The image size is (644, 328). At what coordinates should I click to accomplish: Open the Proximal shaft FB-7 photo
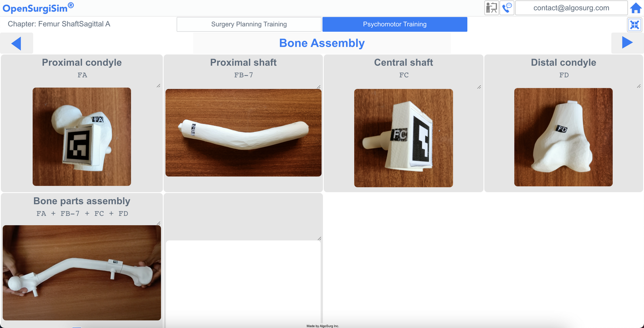pos(244,133)
